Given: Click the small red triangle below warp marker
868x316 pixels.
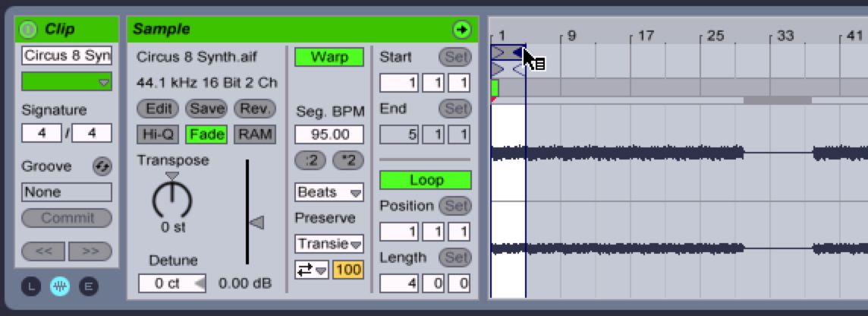Looking at the screenshot, I should [x=493, y=100].
